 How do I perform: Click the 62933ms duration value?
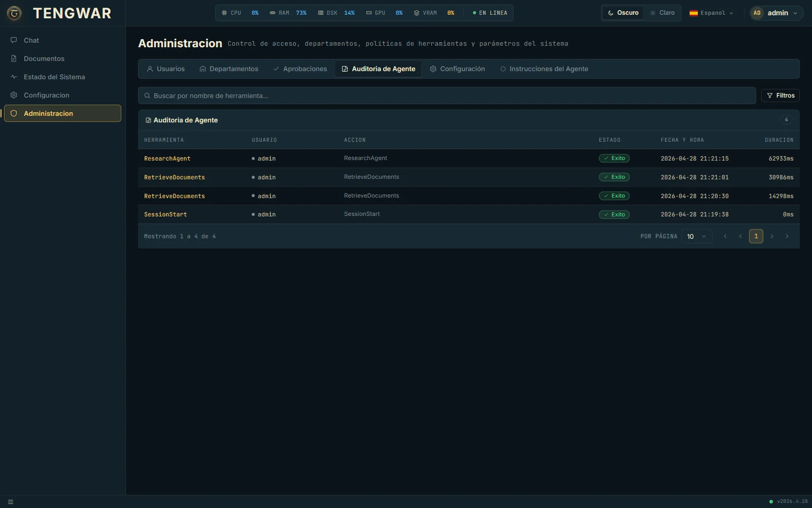[781, 158]
